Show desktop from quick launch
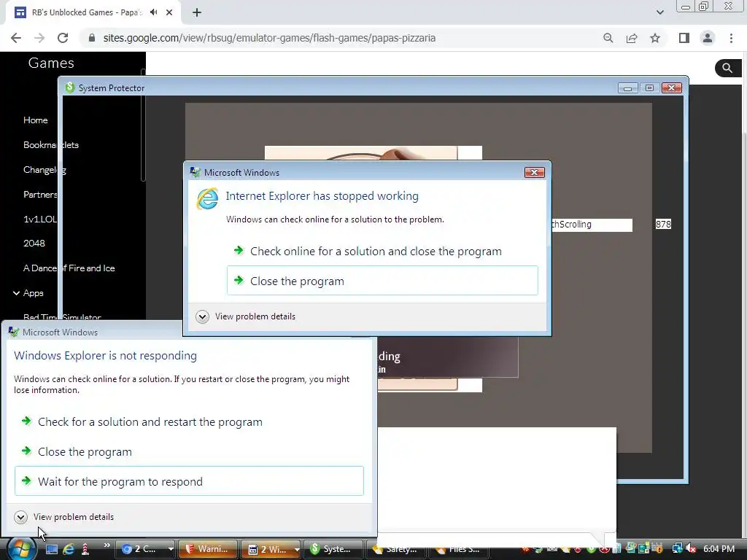747x560 pixels. click(x=52, y=550)
